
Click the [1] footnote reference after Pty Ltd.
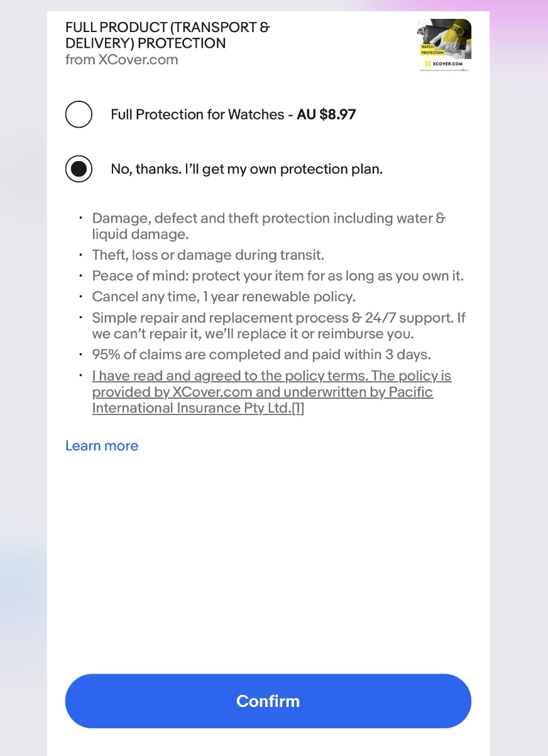coord(298,408)
